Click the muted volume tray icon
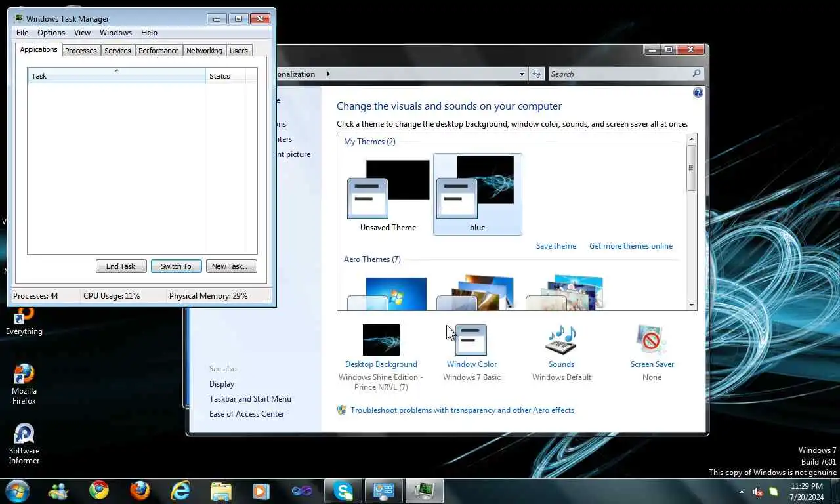The image size is (840, 504). pos(758,492)
